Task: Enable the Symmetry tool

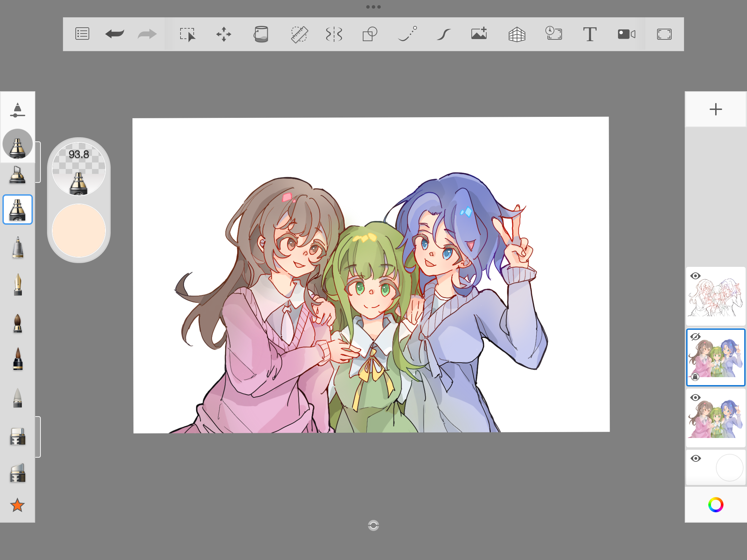Action: (334, 34)
